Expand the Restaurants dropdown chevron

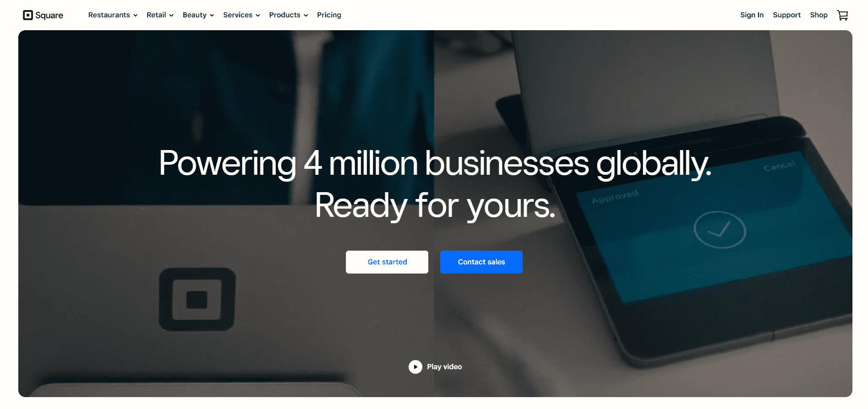click(135, 16)
